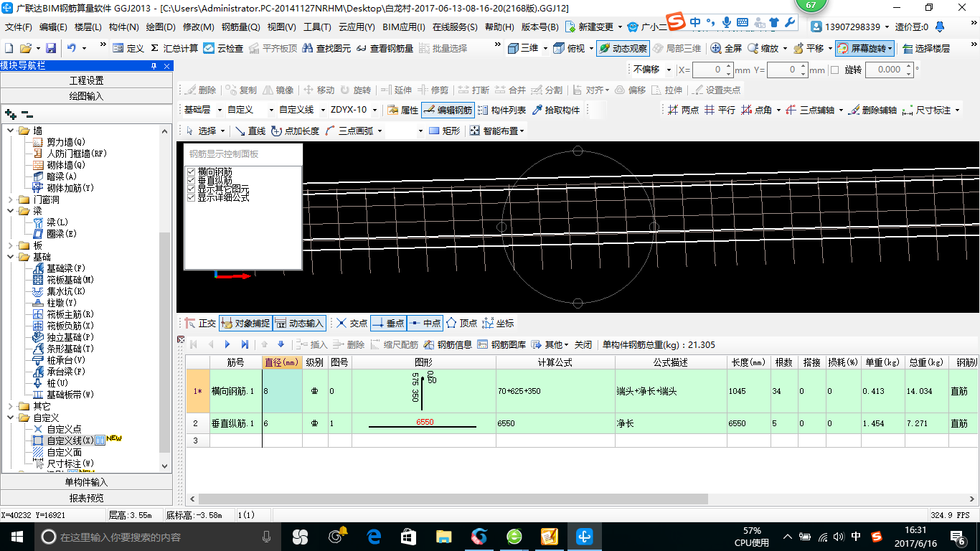Select the 直线 line drawing tool
The width and height of the screenshot is (980, 551).
(250, 131)
